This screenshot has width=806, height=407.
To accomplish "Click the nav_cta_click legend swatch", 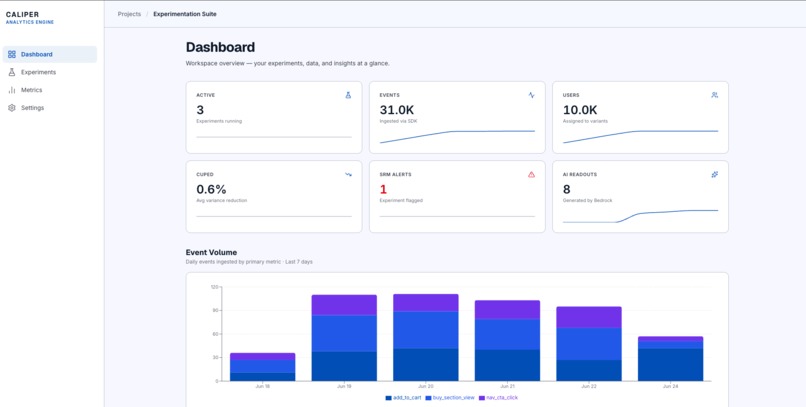I will coord(482,398).
